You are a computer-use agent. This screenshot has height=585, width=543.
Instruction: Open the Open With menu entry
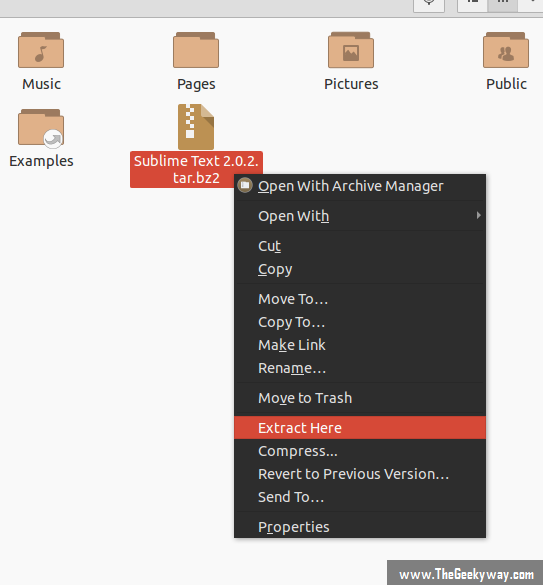(360, 216)
